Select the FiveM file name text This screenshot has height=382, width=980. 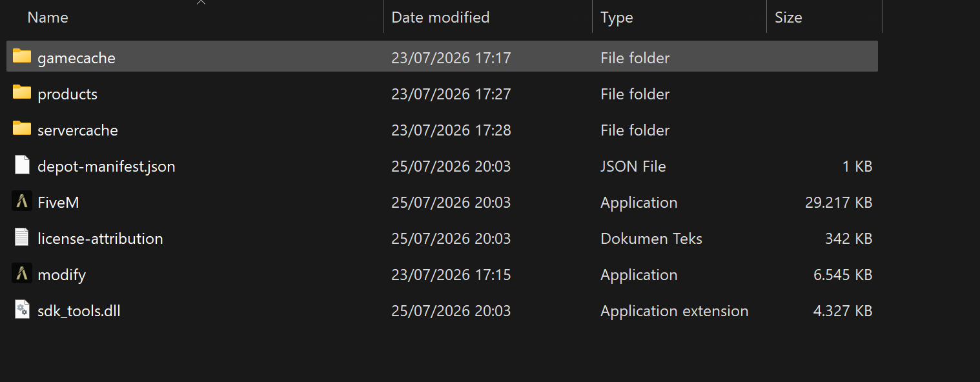pyautogui.click(x=58, y=203)
